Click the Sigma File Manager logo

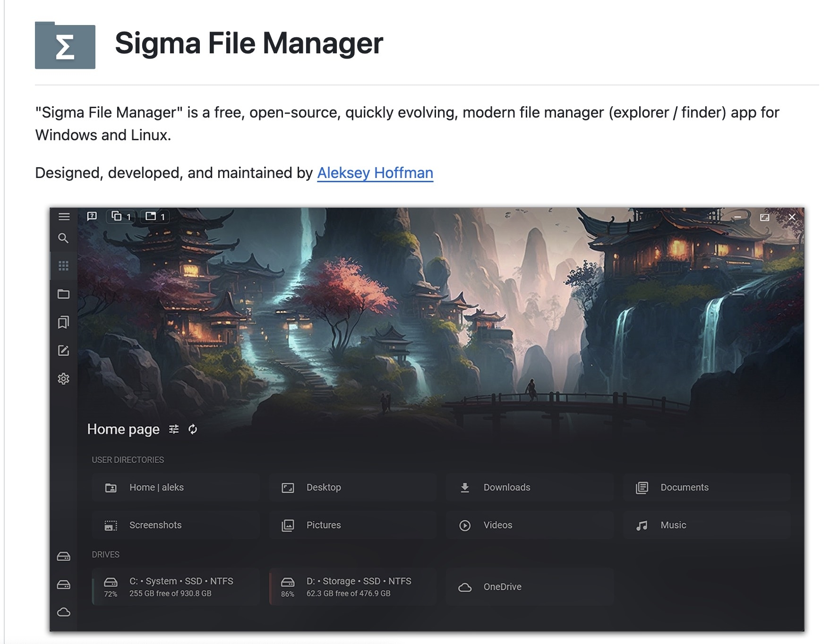point(65,45)
